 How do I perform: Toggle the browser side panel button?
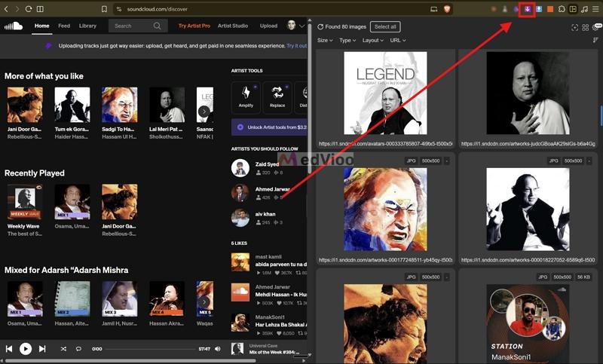(573, 9)
